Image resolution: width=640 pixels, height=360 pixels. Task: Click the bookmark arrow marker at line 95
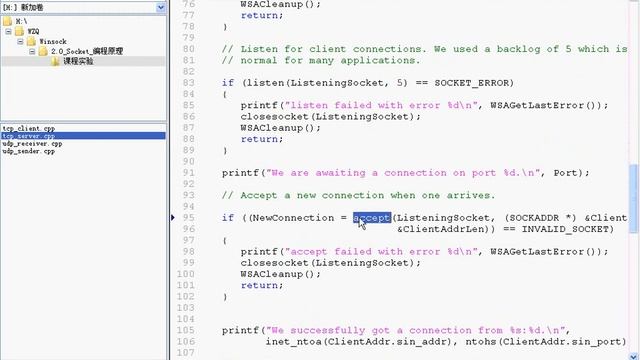173,218
